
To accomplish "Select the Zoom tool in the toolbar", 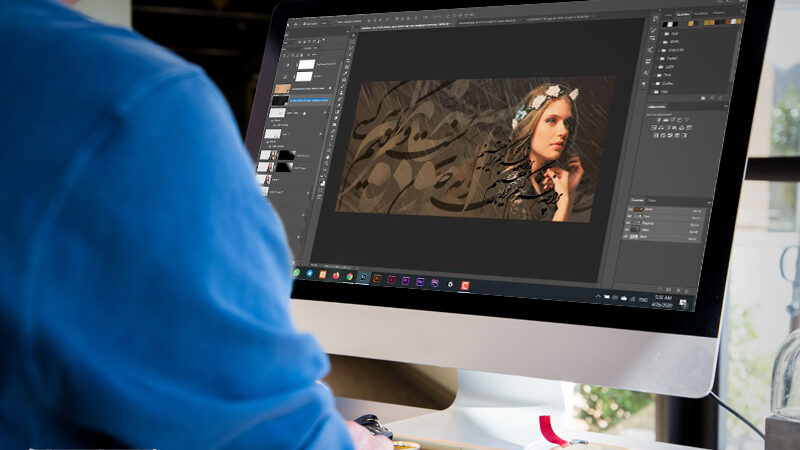I will click(x=327, y=163).
